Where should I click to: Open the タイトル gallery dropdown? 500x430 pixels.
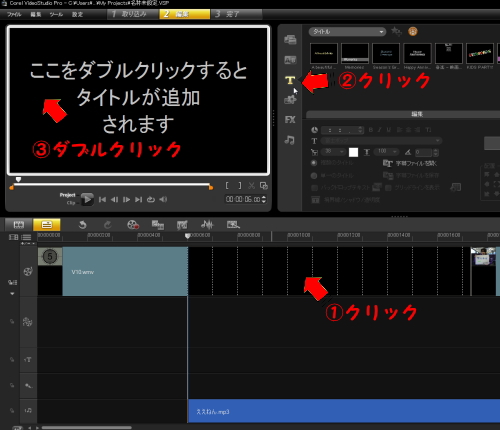347,32
